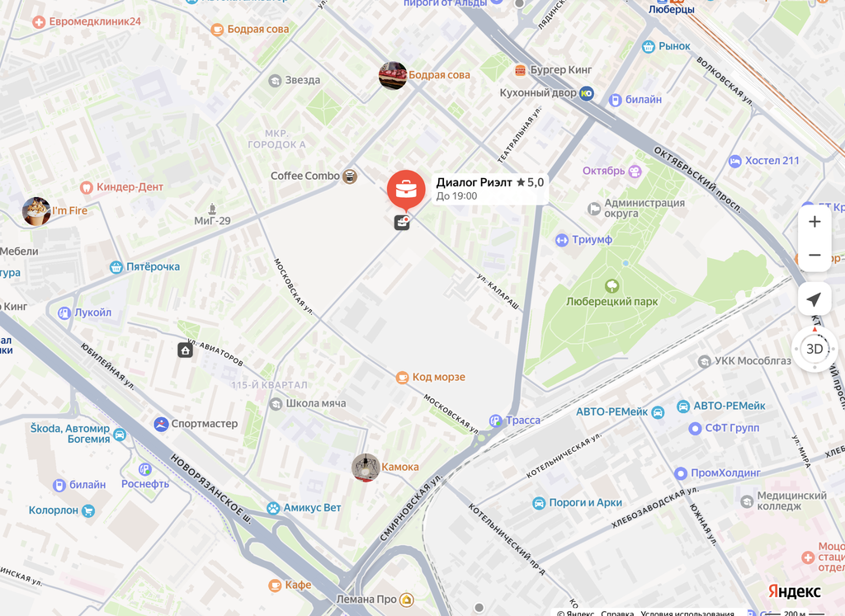The height and width of the screenshot is (616, 845).
Task: Select the Лукойл gas station icon
Action: [x=64, y=313]
